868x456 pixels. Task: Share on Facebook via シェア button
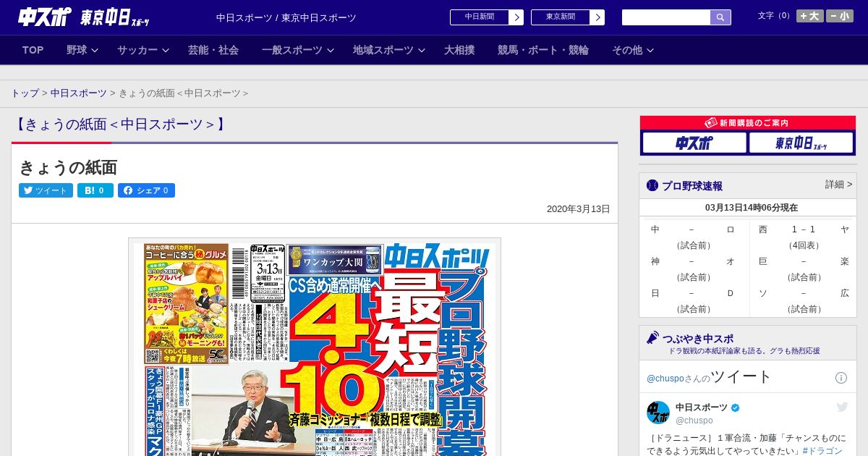pyautogui.click(x=146, y=190)
